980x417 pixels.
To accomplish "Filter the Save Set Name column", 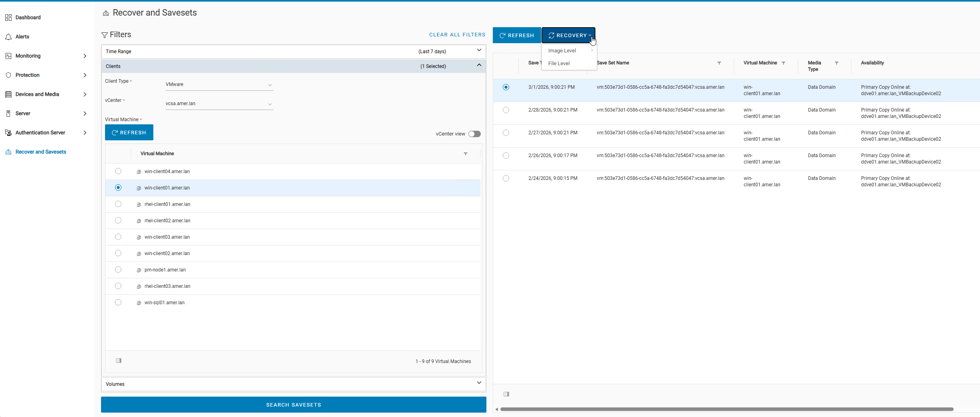I will (x=719, y=63).
